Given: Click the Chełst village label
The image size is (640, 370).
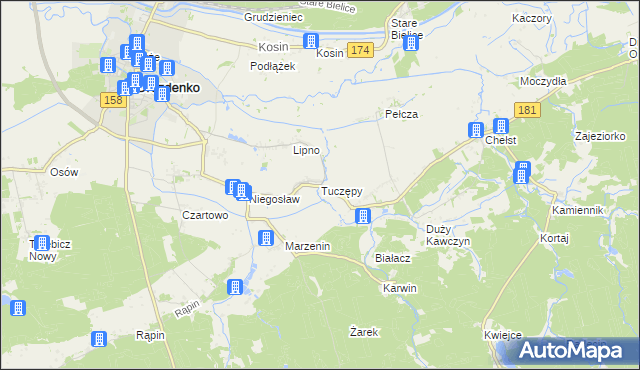Looking at the screenshot, I should coord(501,140).
